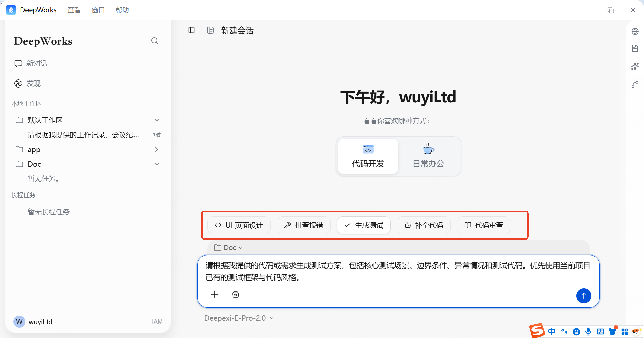Open the 窗口 menu
The width and height of the screenshot is (644, 338).
coord(98,10)
